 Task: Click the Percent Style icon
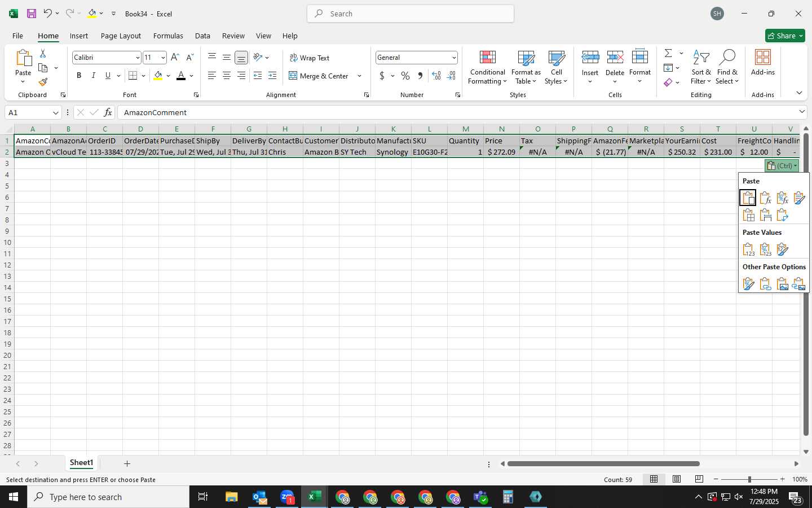405,76
